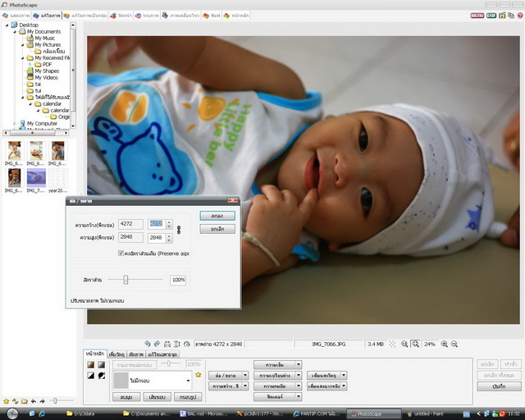This screenshot has height=420, width=525.
Task: Click the rotate right icon below the photo
Action: pyautogui.click(x=157, y=344)
